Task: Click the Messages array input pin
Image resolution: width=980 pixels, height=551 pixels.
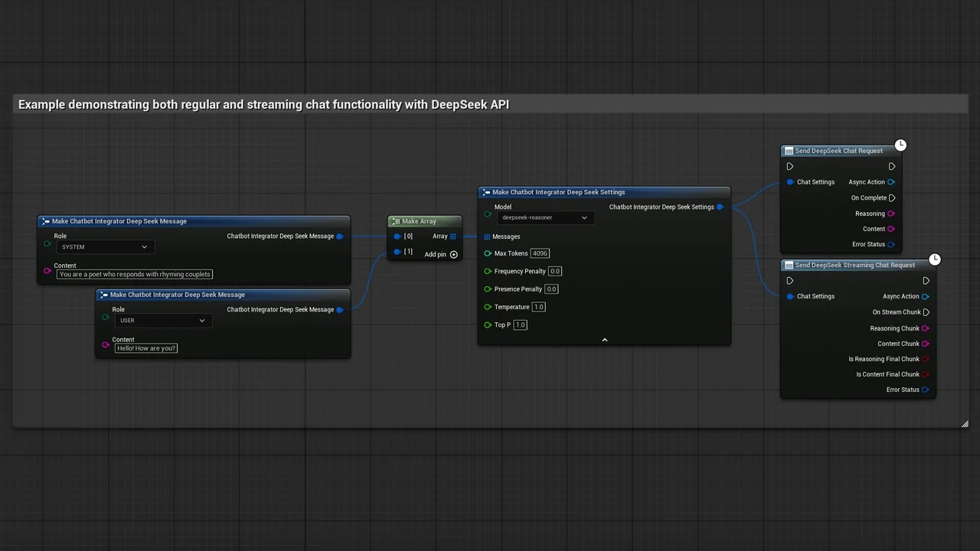Action: [x=487, y=237]
